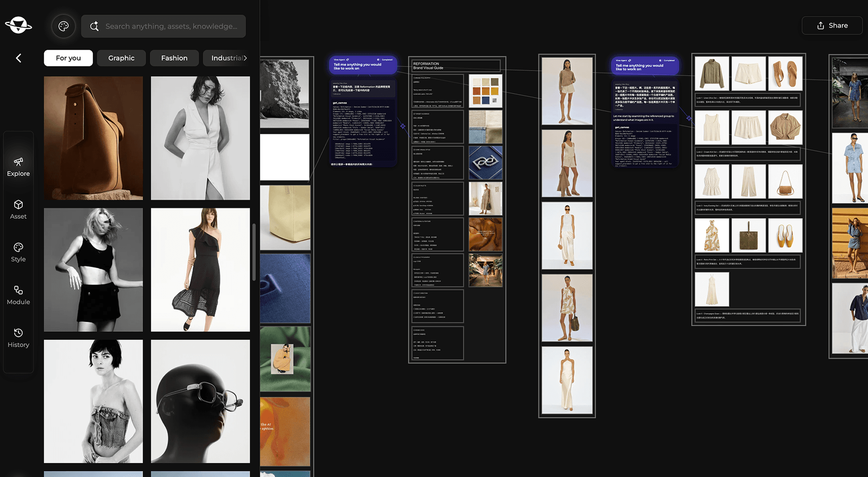Open the black one-shoulder dress photo
Image resolution: width=868 pixels, height=477 pixels.
pyautogui.click(x=201, y=270)
